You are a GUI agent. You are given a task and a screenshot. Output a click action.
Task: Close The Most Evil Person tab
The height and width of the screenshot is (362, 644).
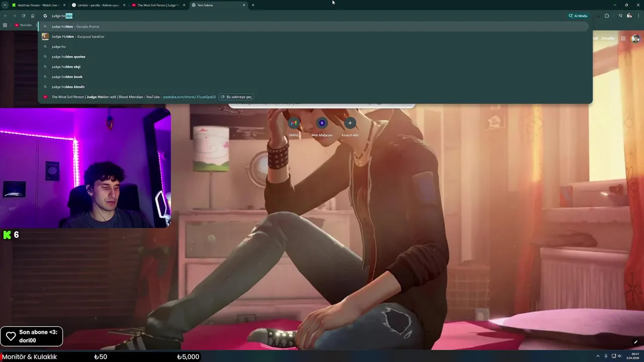(x=184, y=5)
